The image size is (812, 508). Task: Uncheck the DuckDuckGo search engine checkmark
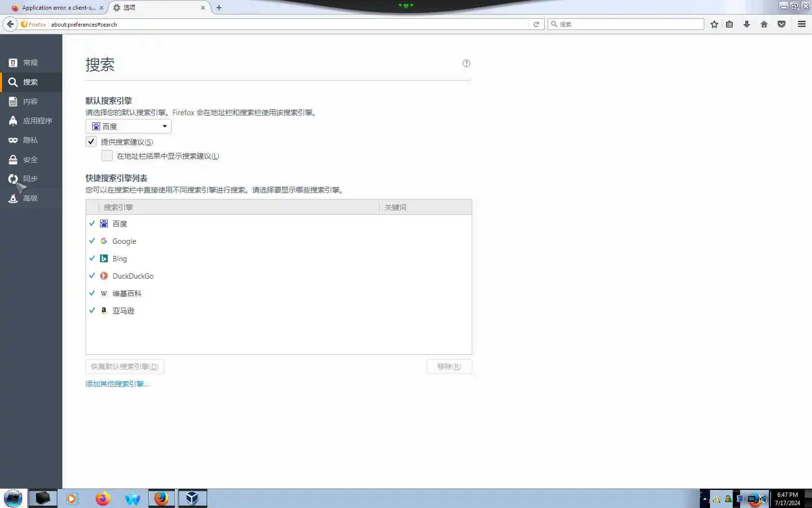coord(92,276)
